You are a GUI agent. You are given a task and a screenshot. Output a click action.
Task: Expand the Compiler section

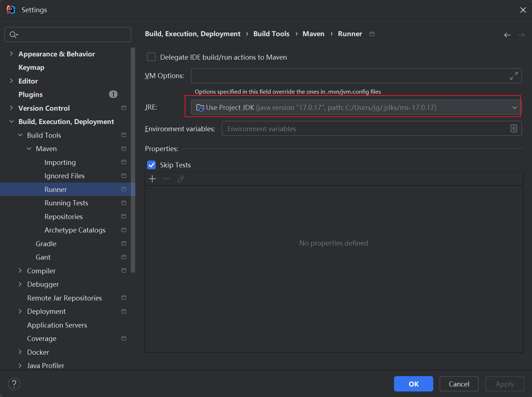pyautogui.click(x=20, y=270)
